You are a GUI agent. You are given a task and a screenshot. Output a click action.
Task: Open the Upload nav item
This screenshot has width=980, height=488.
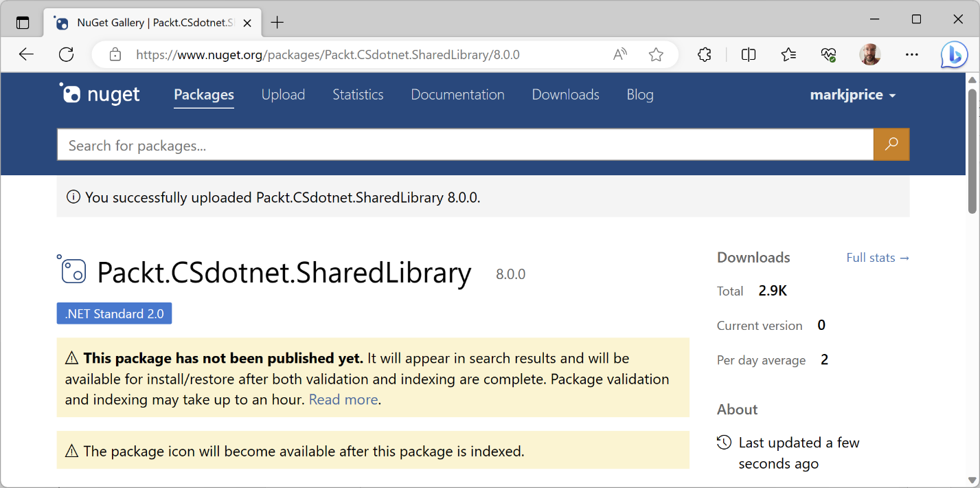(283, 95)
